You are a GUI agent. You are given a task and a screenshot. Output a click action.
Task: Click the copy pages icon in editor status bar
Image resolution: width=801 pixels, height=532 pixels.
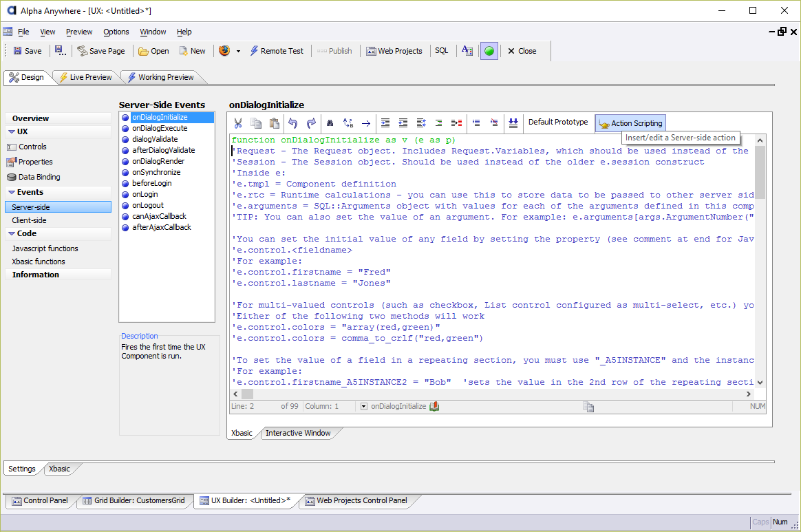point(588,407)
